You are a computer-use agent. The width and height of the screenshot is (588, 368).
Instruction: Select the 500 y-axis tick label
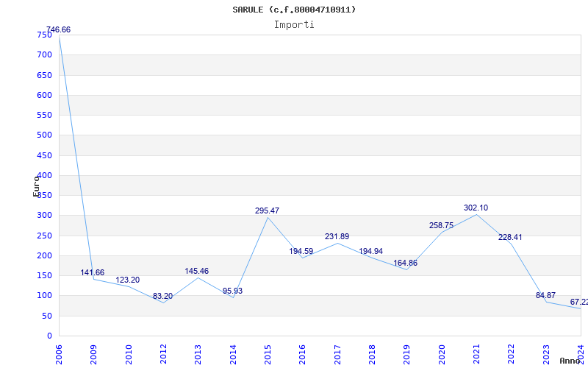[44, 135]
